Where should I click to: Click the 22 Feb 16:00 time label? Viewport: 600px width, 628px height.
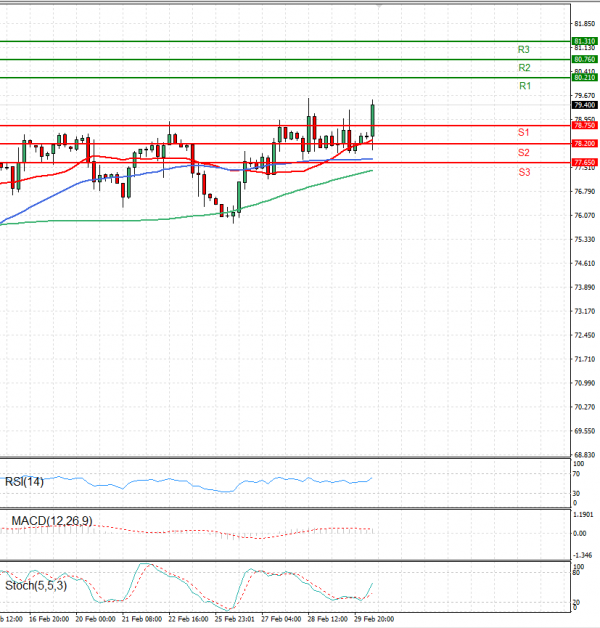click(188, 619)
